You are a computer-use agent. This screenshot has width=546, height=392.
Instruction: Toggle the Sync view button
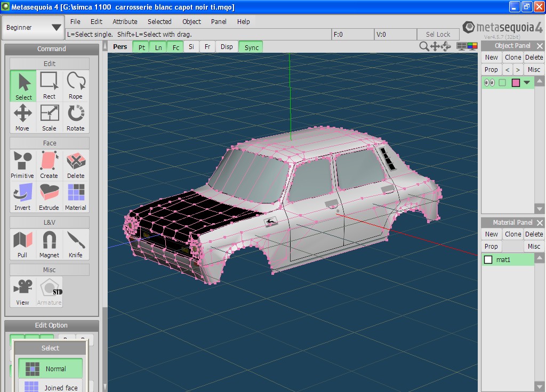tap(252, 47)
